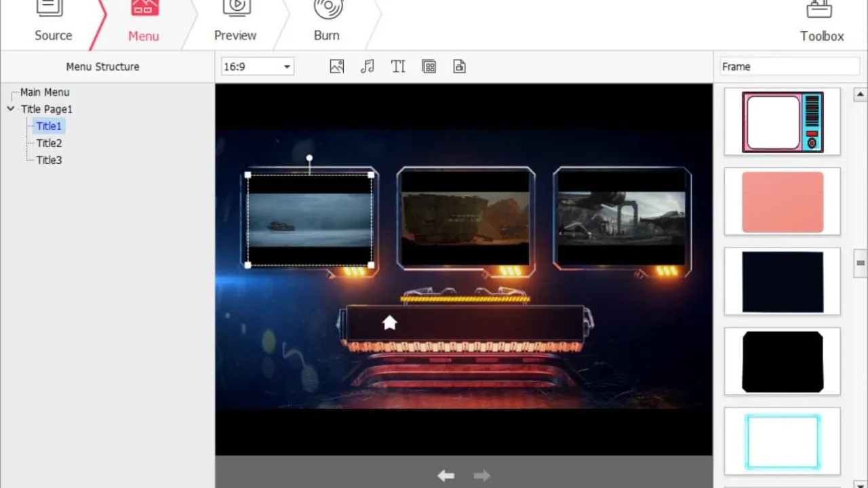Choose the salmon pink frame thumbnail

[783, 202]
